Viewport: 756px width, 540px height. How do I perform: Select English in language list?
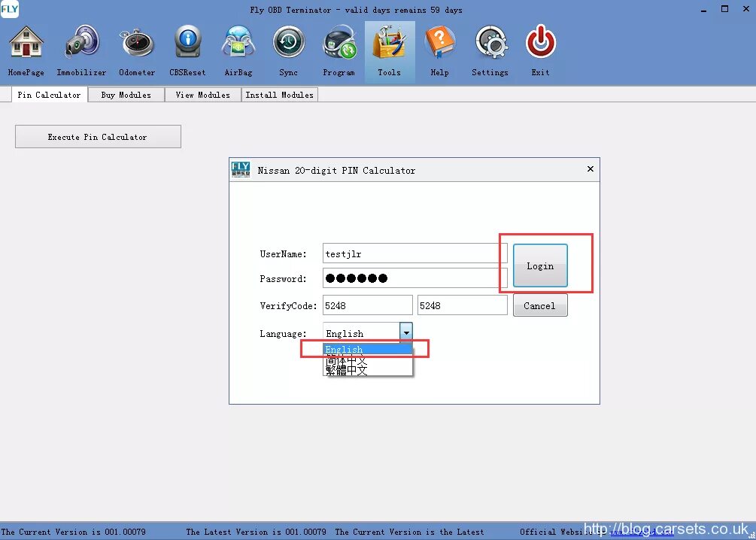(x=367, y=348)
